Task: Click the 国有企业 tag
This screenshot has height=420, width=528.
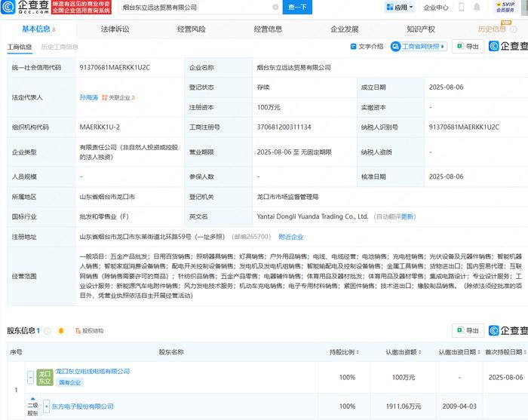Action: [69, 382]
